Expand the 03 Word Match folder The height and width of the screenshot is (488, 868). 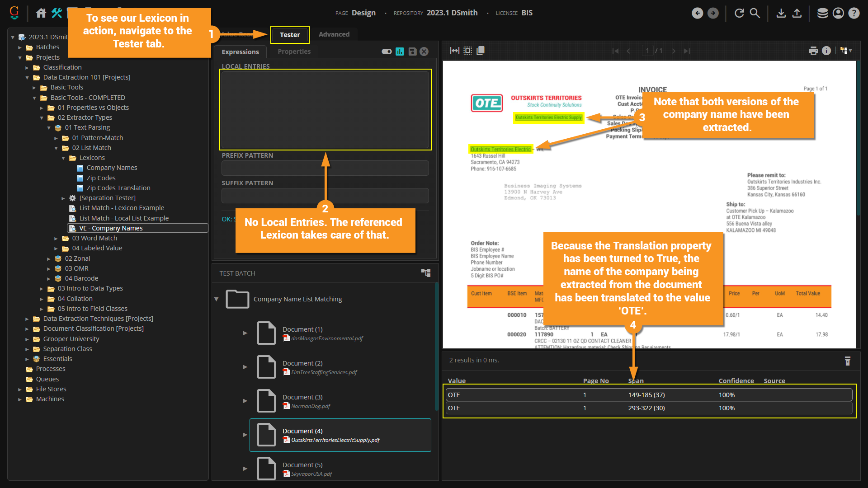point(56,239)
